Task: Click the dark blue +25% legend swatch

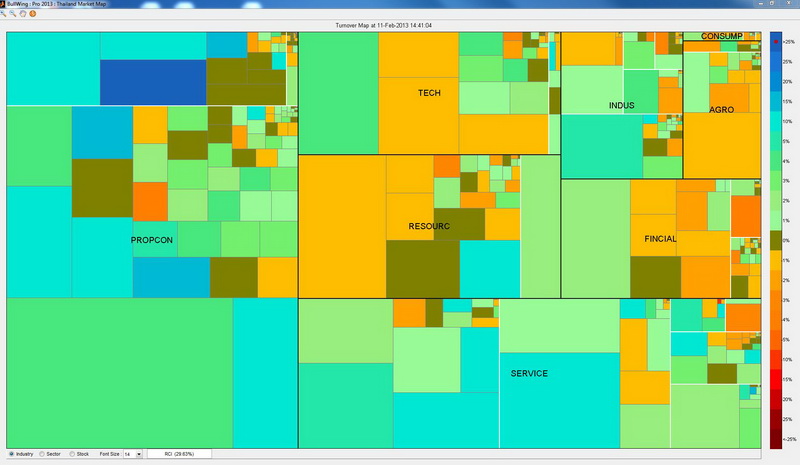Action: coord(777,42)
